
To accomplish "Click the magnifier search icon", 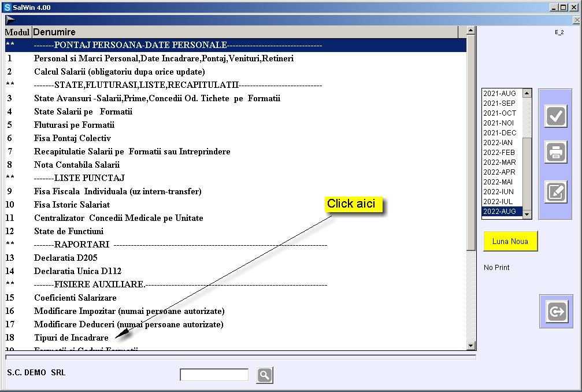I will (264, 375).
